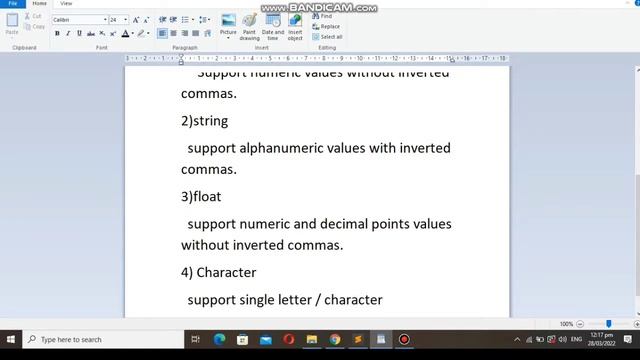Switch to the View ribbon tab
The height and width of the screenshot is (360, 640).
pos(66,3)
